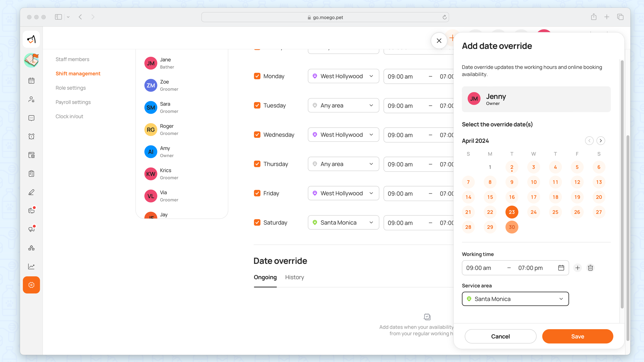Click the orange settings gear icon
The height and width of the screenshot is (362, 644).
tap(31, 285)
